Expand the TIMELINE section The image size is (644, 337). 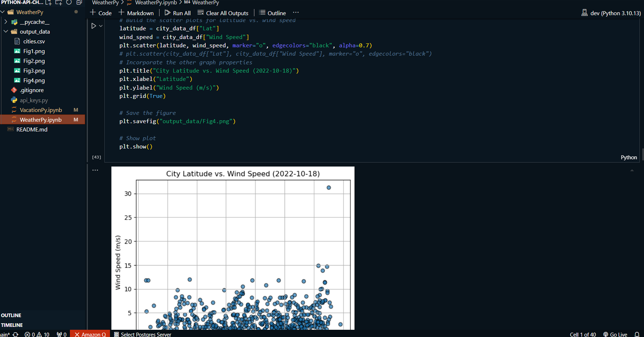pos(12,325)
